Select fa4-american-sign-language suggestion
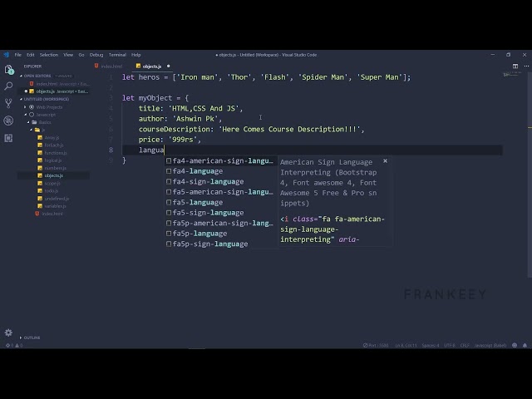This screenshot has width=532, height=399. click(220, 160)
